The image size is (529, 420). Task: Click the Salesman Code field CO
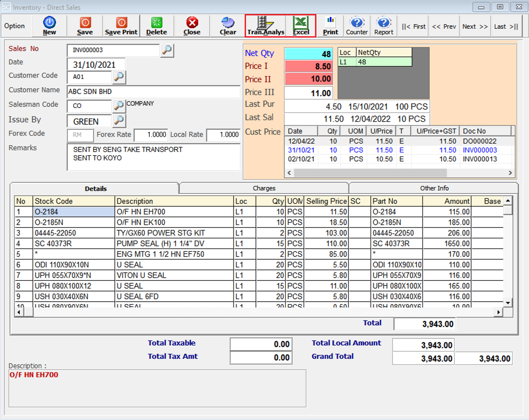[x=89, y=106]
